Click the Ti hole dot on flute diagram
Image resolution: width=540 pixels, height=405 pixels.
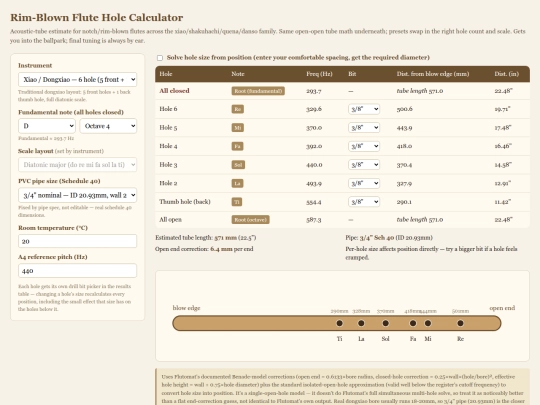pyautogui.click(x=340, y=323)
